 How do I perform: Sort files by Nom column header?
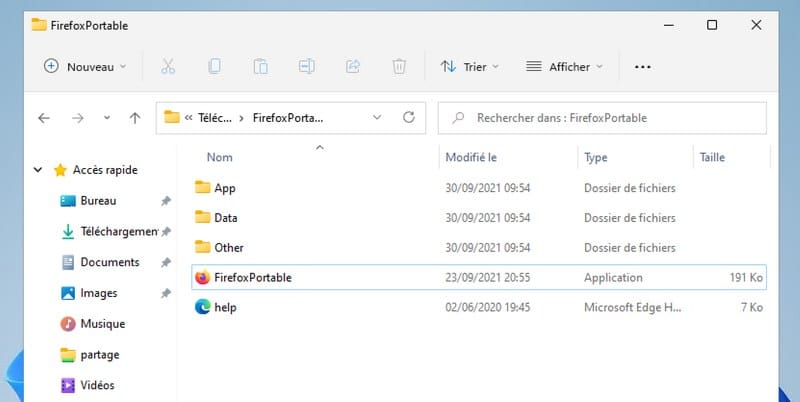[x=219, y=157]
